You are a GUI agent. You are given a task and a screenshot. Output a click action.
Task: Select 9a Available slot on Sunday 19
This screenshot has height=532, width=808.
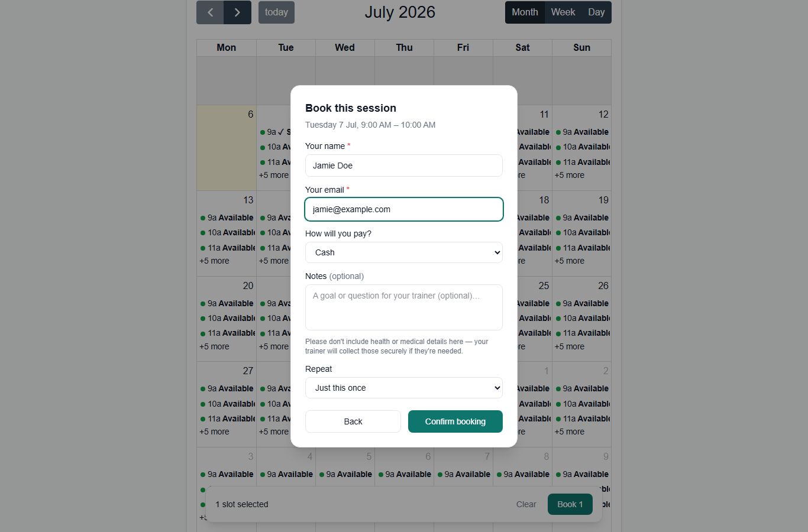(x=582, y=218)
